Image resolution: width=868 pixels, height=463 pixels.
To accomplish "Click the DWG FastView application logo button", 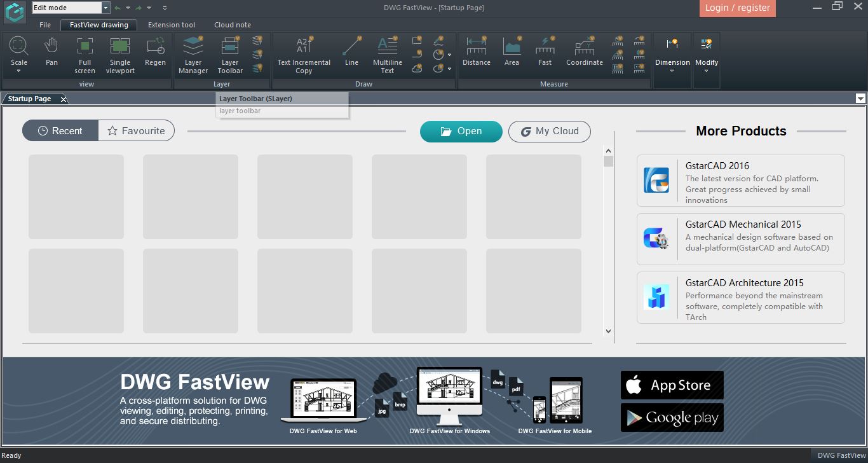I will (x=14, y=12).
